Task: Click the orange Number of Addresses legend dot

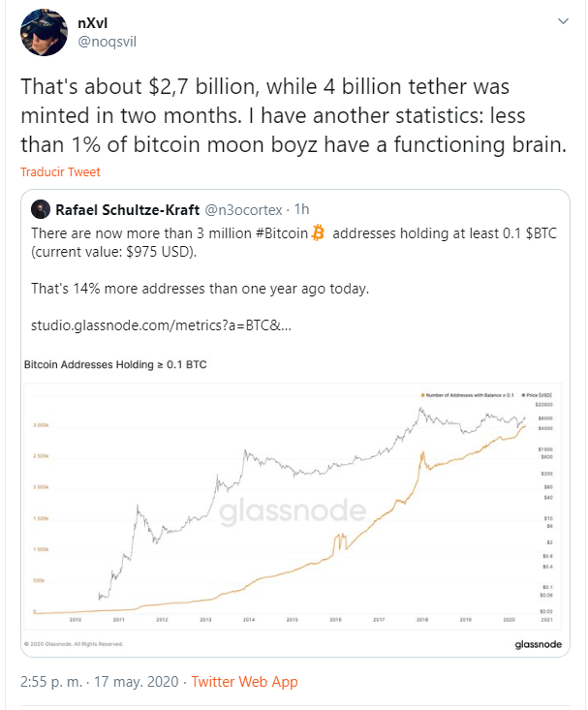Action: [x=422, y=395]
